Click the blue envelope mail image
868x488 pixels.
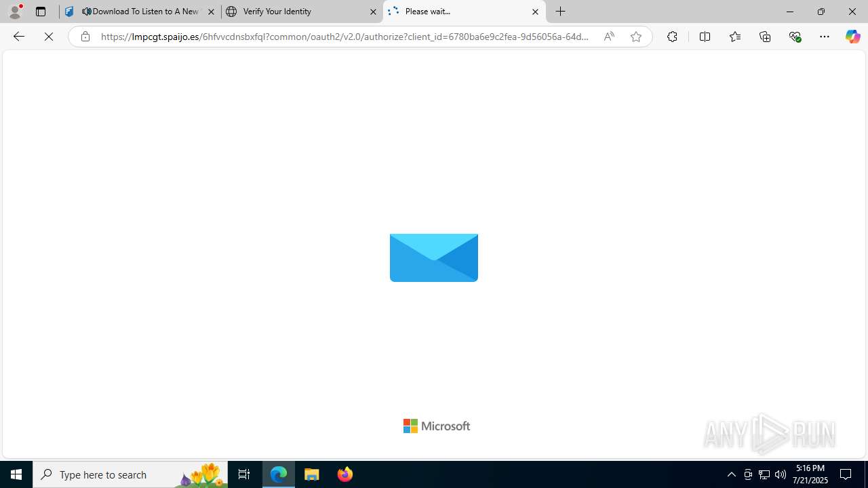click(434, 258)
